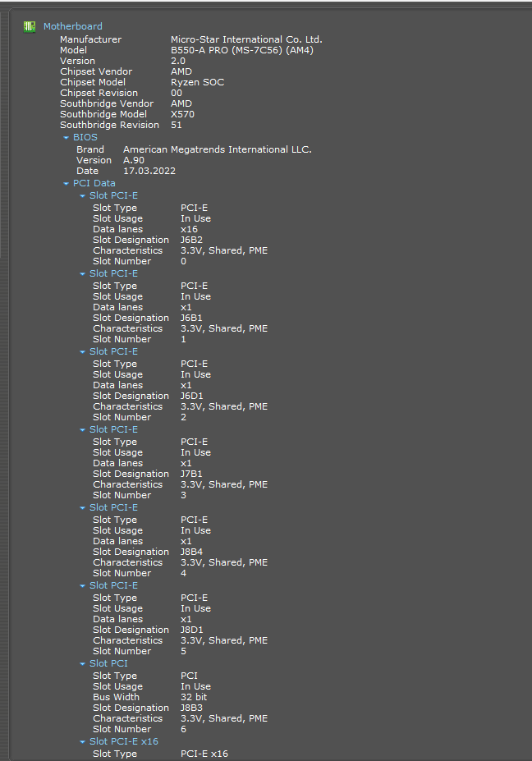Click Slot Number value 5
The width and height of the screenshot is (532, 761).
(183, 651)
